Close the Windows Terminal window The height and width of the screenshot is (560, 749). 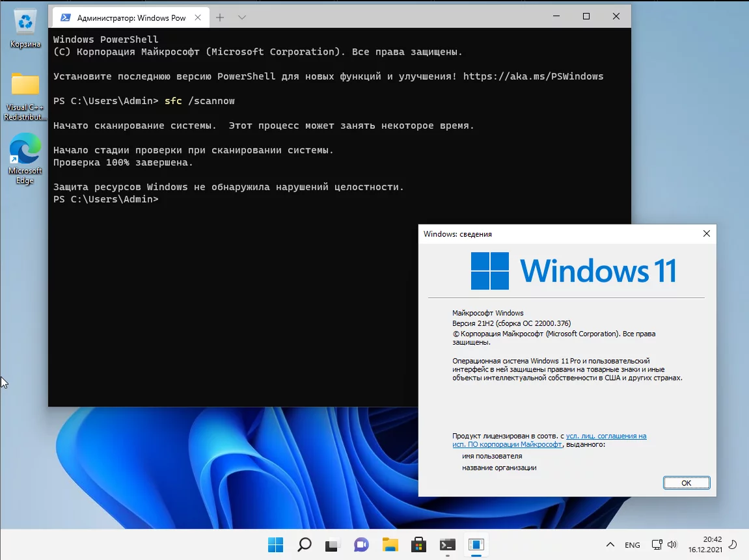pos(616,16)
